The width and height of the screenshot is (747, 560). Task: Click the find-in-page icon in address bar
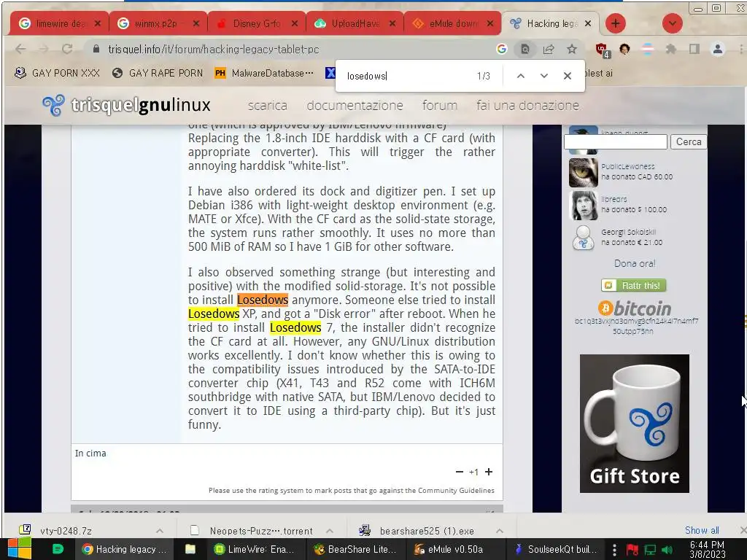pos(525,49)
